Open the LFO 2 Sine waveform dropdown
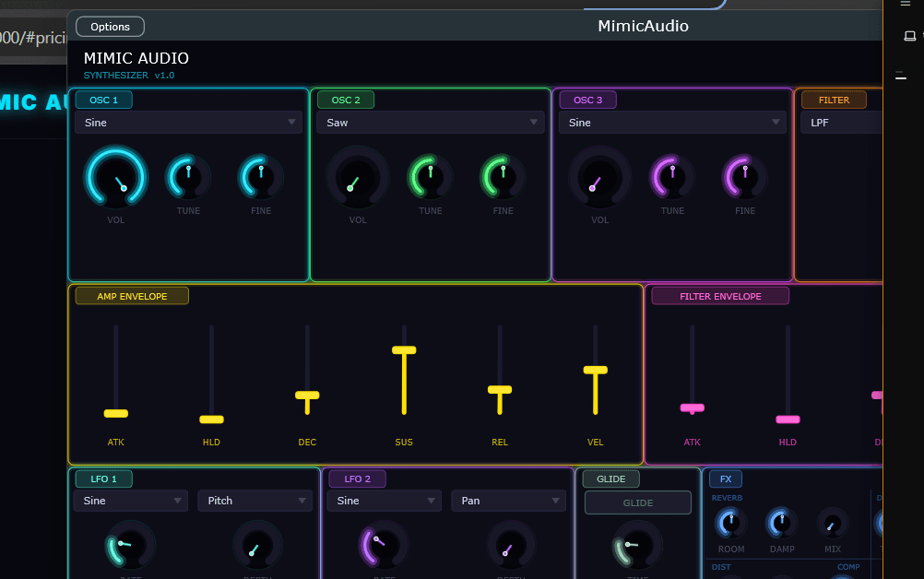The width and height of the screenshot is (924, 579). tap(385, 501)
